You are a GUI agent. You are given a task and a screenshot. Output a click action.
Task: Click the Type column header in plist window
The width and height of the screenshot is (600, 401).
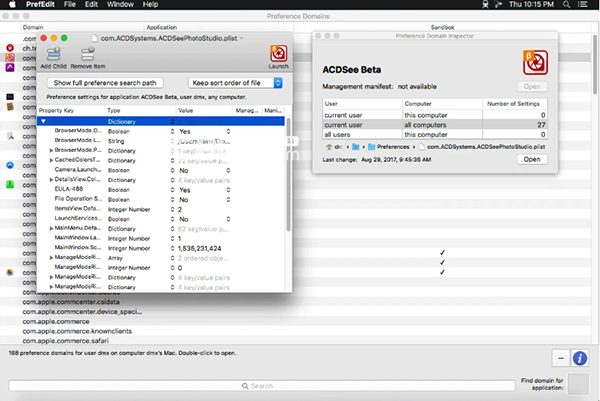[x=140, y=111]
